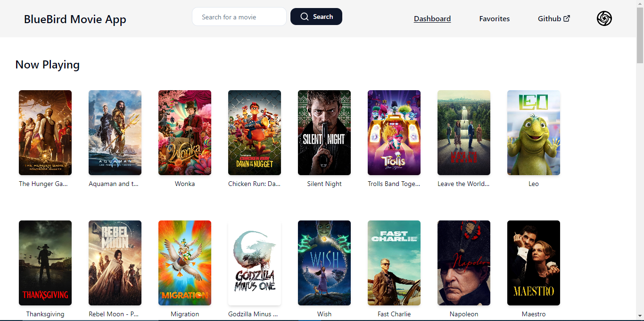Click the magnifier icon in Search button
This screenshot has height=321, width=644.
[x=305, y=17]
